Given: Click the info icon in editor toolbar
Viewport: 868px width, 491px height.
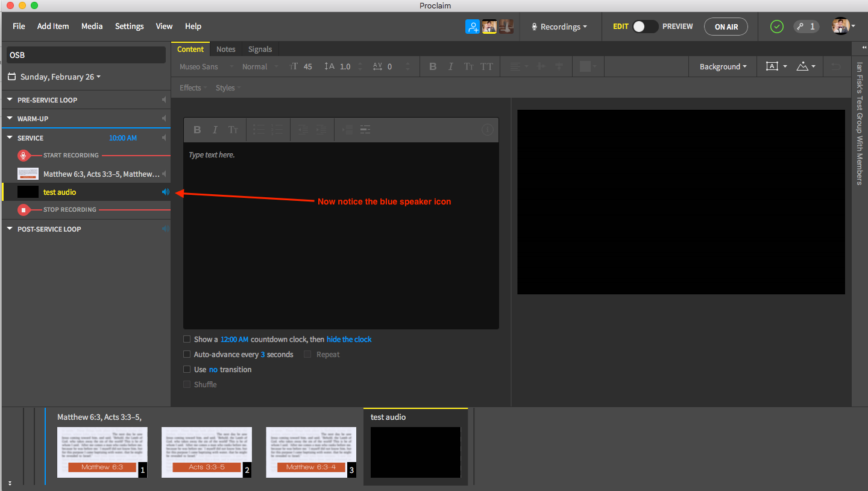Looking at the screenshot, I should pos(488,130).
